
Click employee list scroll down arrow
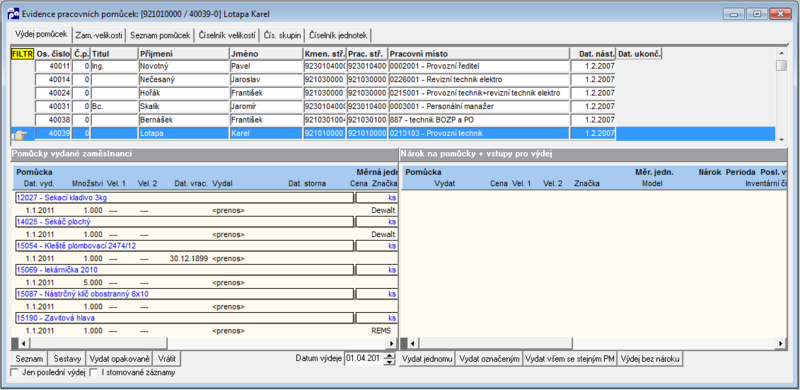pos(781,139)
